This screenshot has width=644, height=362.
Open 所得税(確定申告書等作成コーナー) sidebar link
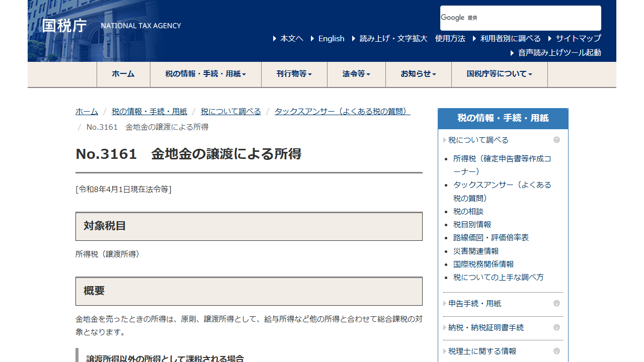click(503, 165)
